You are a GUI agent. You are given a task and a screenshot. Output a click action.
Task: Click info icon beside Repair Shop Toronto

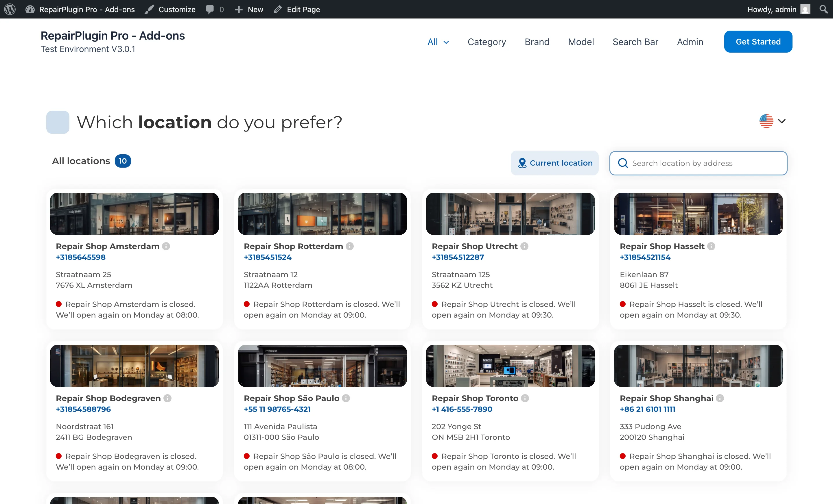525,398
